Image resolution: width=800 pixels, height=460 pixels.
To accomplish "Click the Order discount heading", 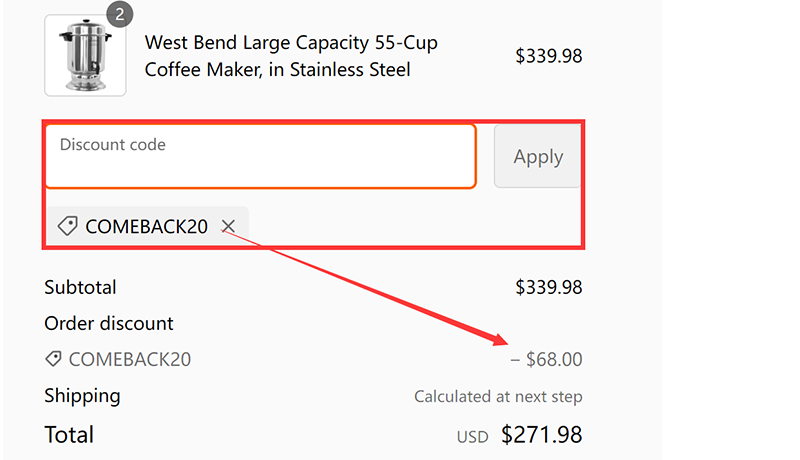I will point(109,323).
